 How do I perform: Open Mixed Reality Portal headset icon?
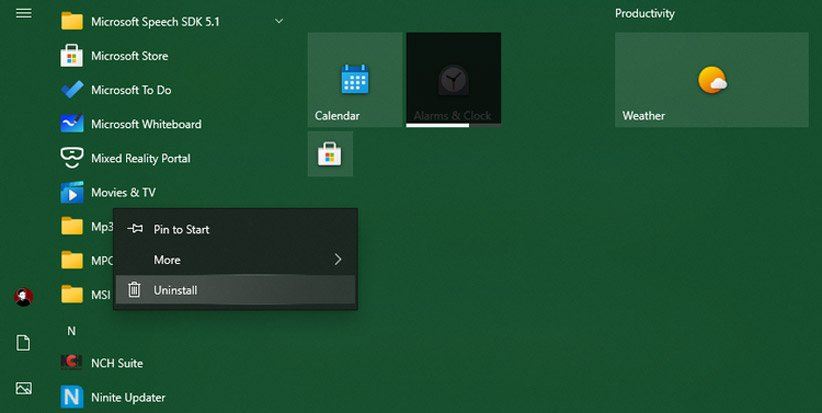tap(71, 158)
